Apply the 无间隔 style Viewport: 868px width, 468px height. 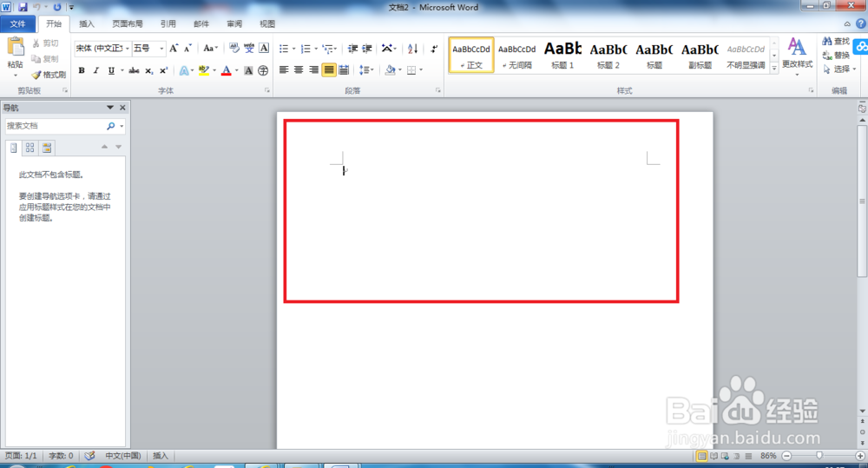[x=517, y=55]
